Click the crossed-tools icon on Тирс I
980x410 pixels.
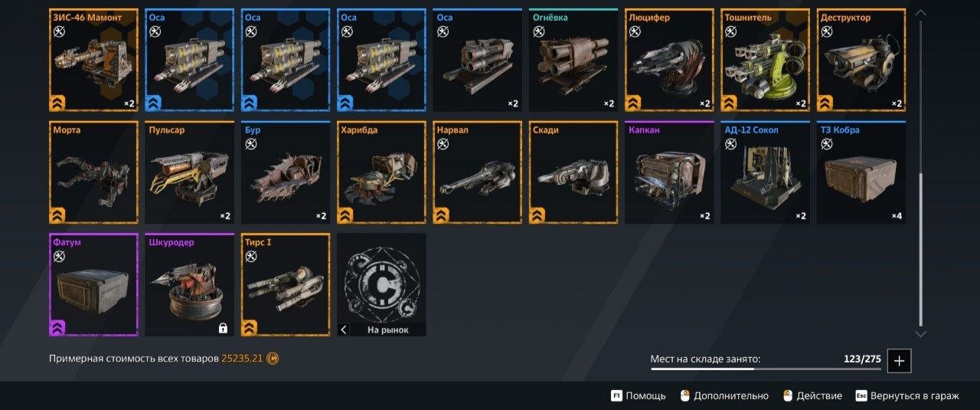click(x=250, y=257)
